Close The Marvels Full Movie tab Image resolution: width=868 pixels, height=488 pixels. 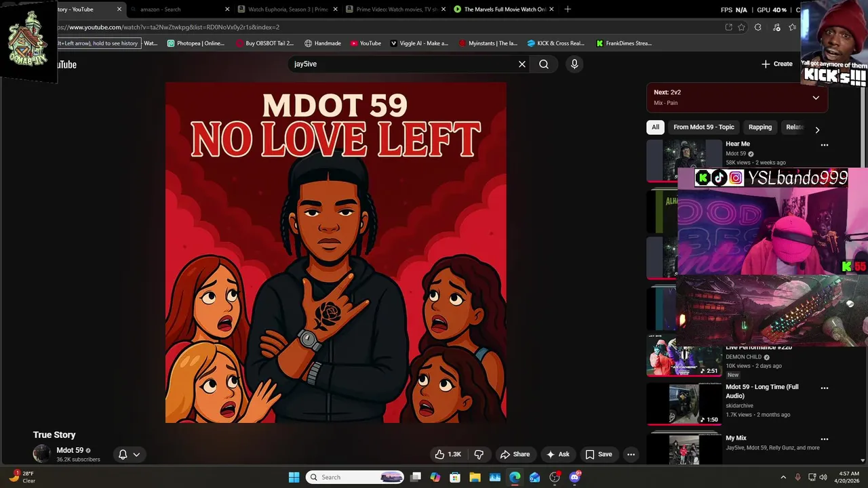tap(551, 9)
